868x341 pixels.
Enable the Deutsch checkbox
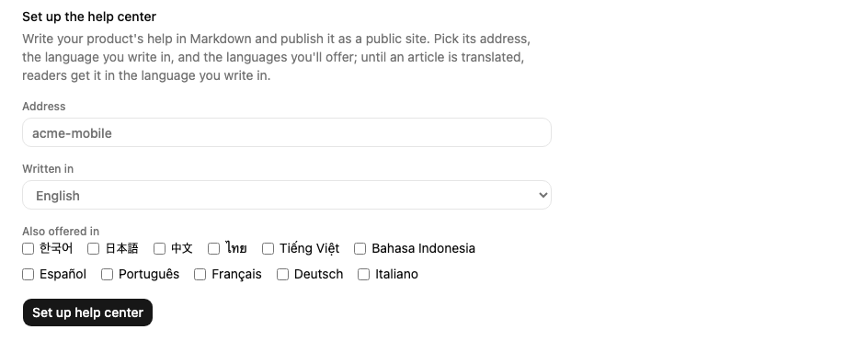[x=282, y=275]
